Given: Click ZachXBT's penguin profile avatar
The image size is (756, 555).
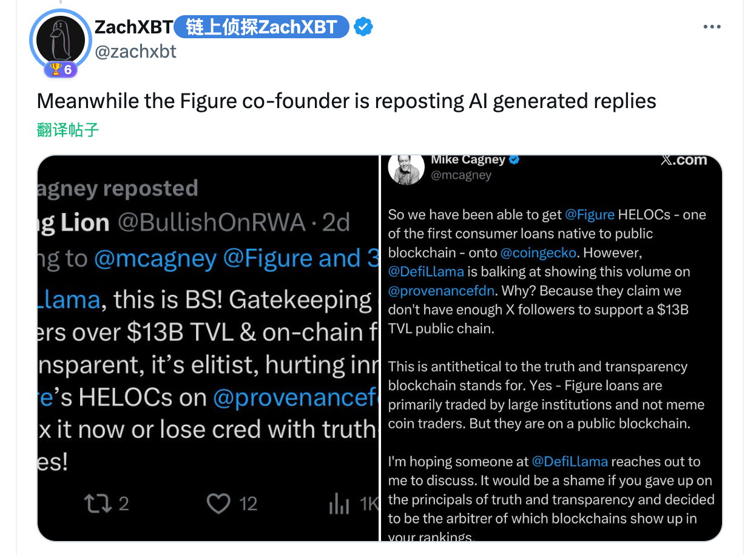Looking at the screenshot, I should (x=60, y=38).
